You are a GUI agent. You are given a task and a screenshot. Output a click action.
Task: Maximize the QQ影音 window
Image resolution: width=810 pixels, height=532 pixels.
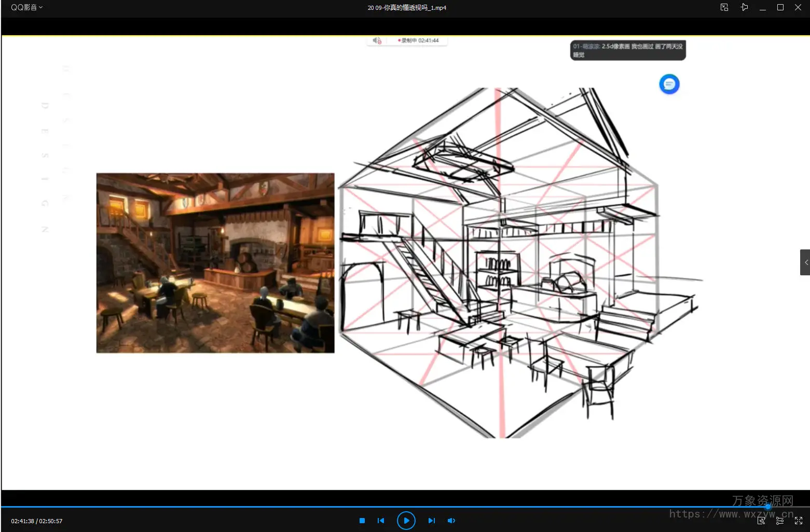coord(780,7)
